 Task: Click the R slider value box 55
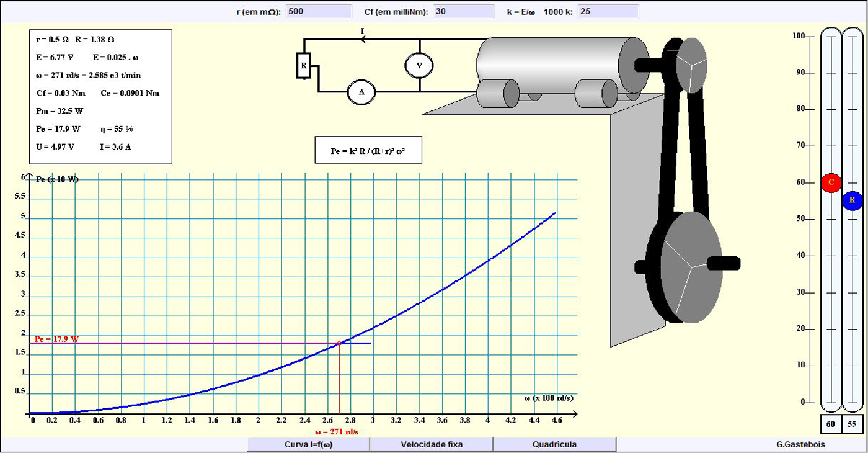852,424
